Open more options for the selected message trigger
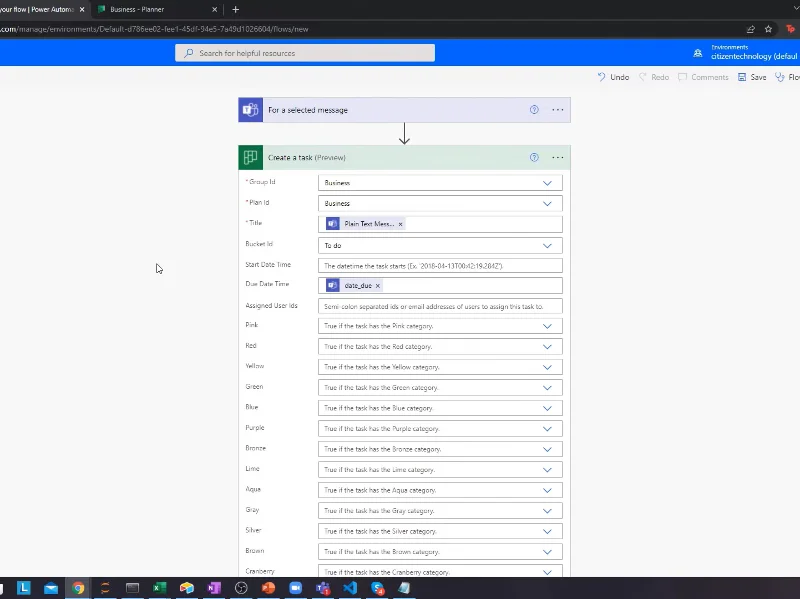The height and width of the screenshot is (599, 800). 558,110
